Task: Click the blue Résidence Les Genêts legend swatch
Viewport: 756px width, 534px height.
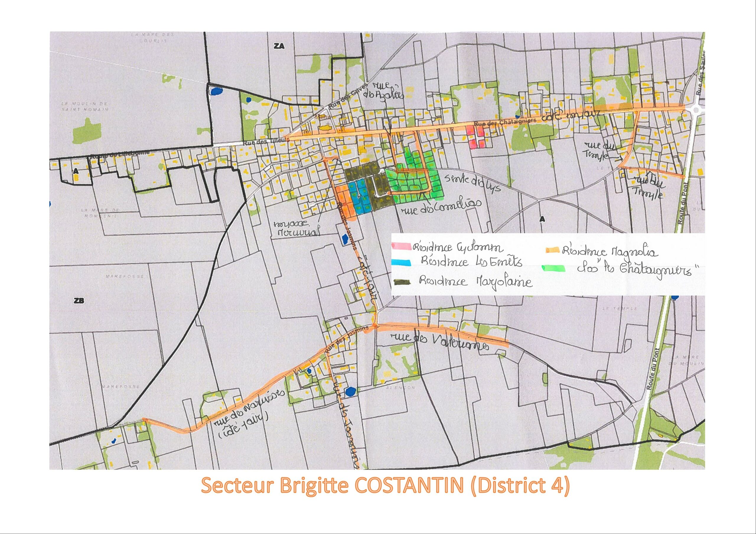Action: click(x=401, y=263)
